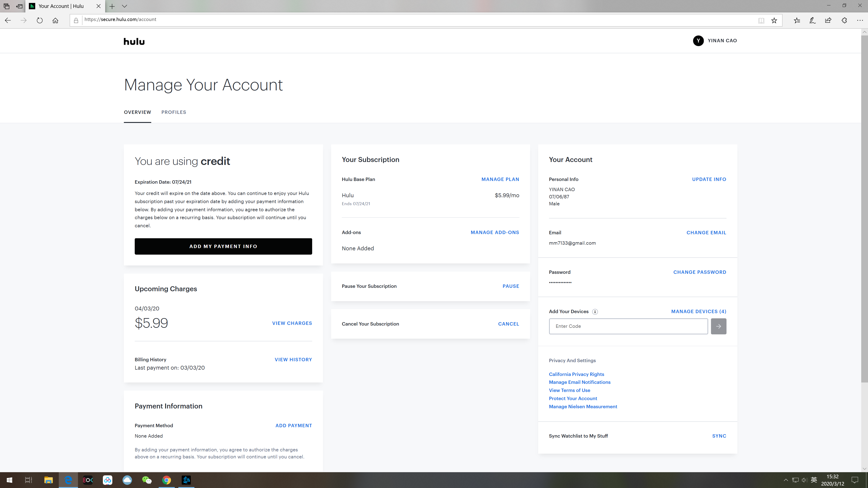Click the Hulu logo
This screenshot has height=488, width=868.
[134, 41]
